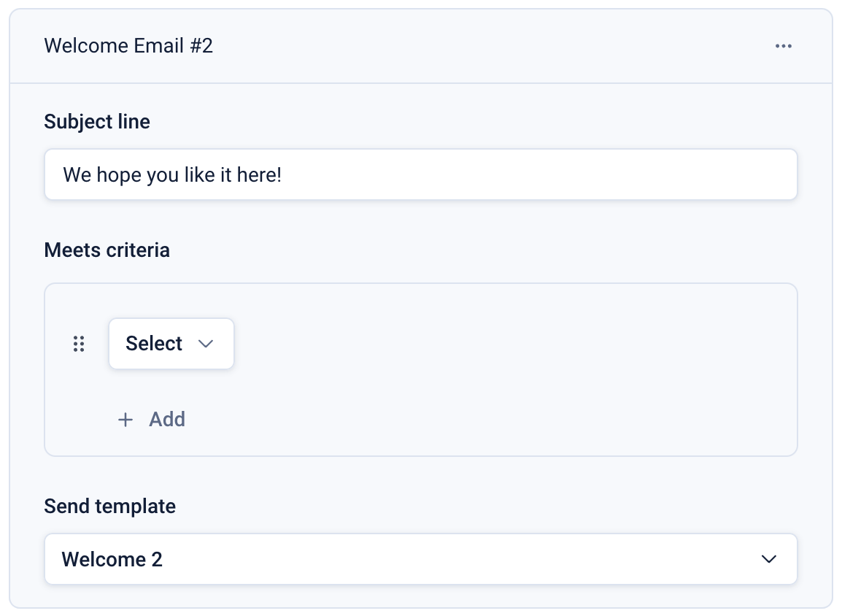
Task: Click the "Add" text label in criteria box
Action: (167, 420)
